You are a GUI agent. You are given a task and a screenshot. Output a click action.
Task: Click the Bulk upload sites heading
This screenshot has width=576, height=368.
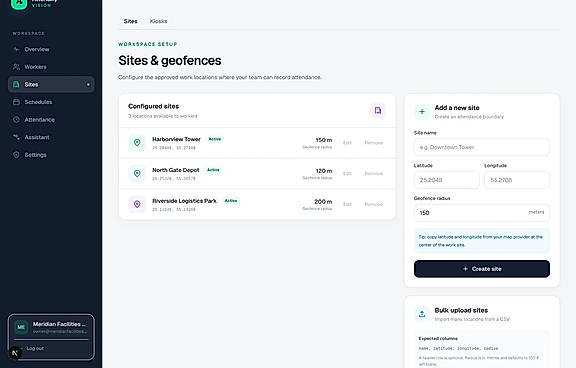pyautogui.click(x=461, y=310)
